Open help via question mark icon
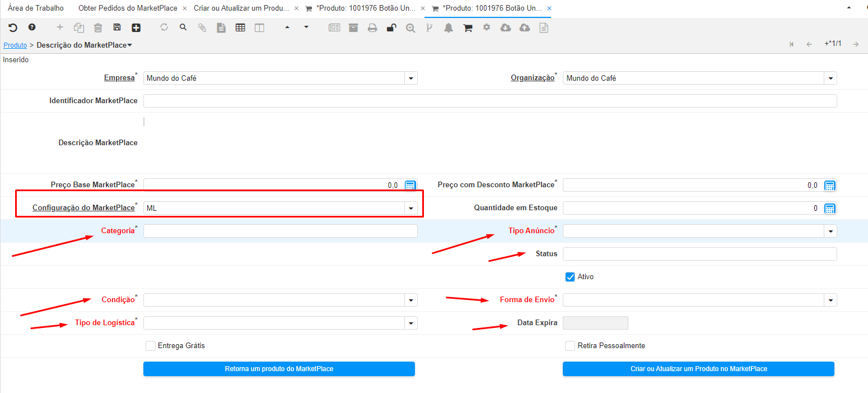 pos(32,27)
